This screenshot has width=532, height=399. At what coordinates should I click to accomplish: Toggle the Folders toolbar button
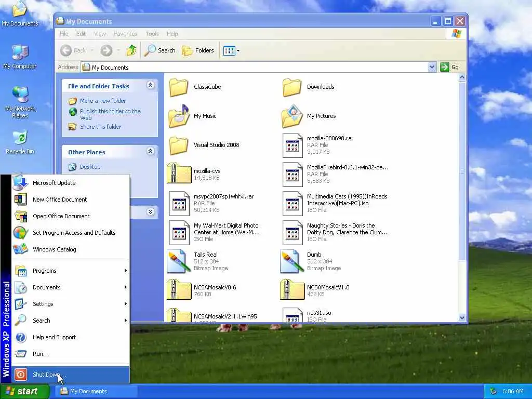pyautogui.click(x=198, y=50)
